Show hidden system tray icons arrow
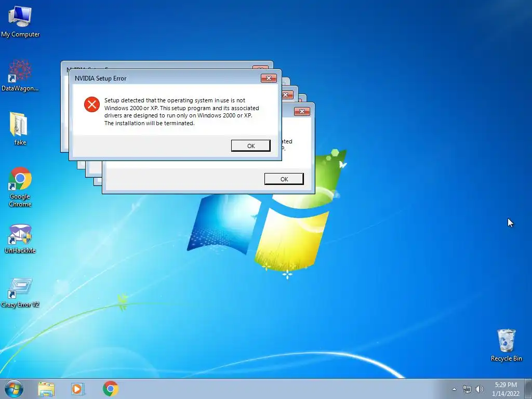This screenshot has height=399, width=532. [x=454, y=389]
